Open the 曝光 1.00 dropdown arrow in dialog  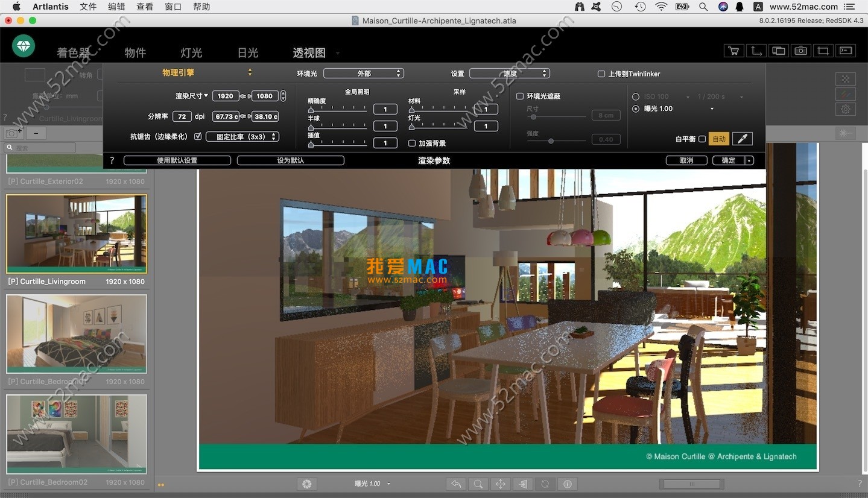[712, 109]
